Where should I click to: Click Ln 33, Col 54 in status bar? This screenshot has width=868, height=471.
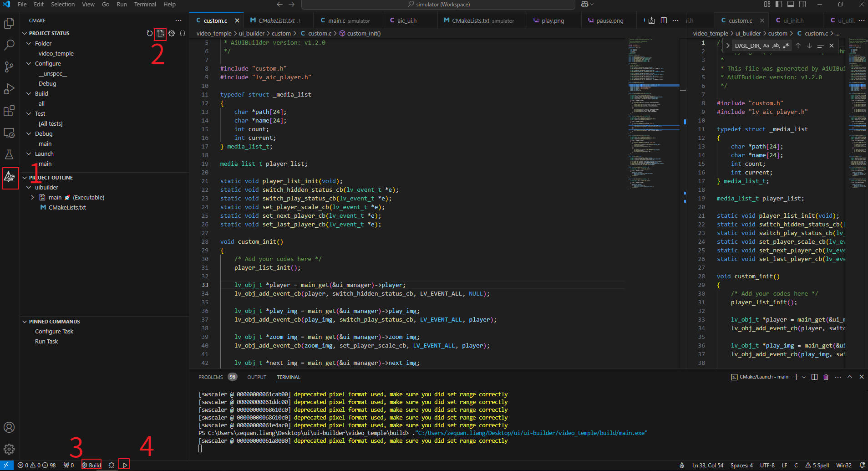tap(708, 465)
